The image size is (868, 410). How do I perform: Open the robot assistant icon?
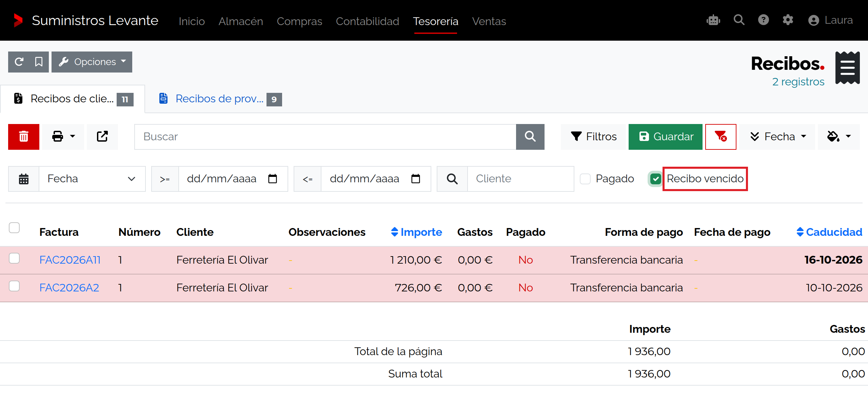coord(713,20)
